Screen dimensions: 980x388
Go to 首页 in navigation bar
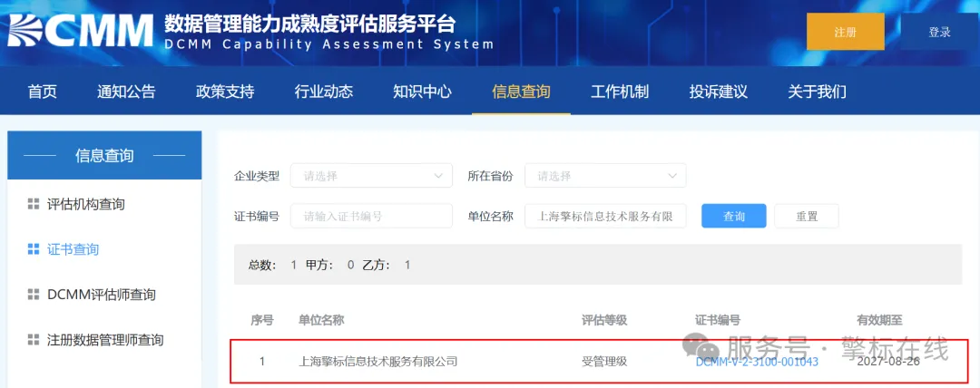point(43,92)
